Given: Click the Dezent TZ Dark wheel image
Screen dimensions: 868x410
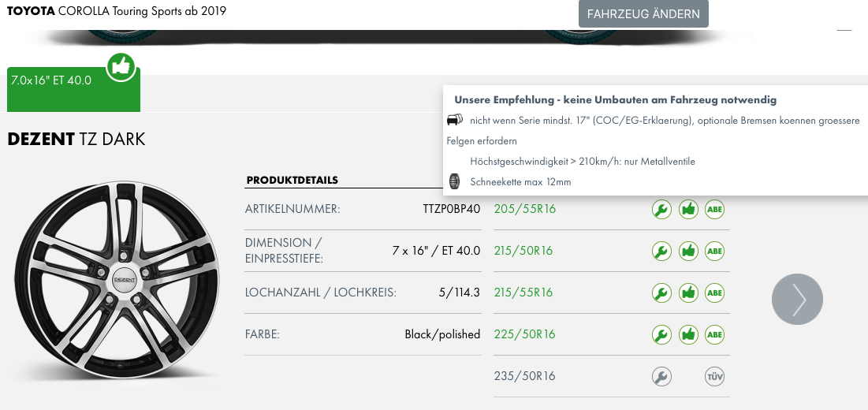Looking at the screenshot, I should [x=117, y=279].
